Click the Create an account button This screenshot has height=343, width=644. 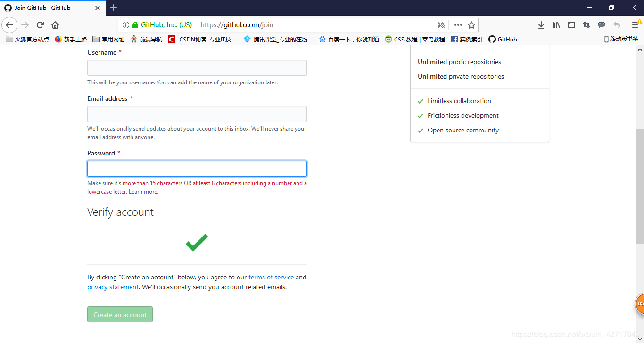click(x=120, y=314)
